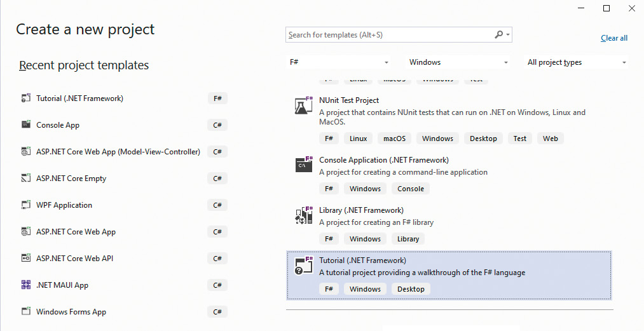
Task: Click the search magnifier icon
Action: (498, 34)
